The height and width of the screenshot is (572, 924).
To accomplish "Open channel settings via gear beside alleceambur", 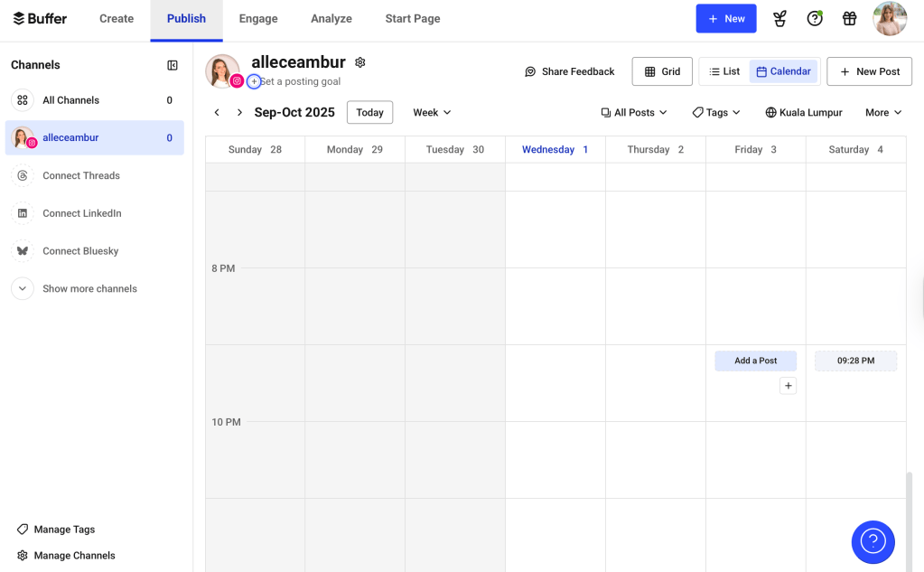I will [x=359, y=61].
